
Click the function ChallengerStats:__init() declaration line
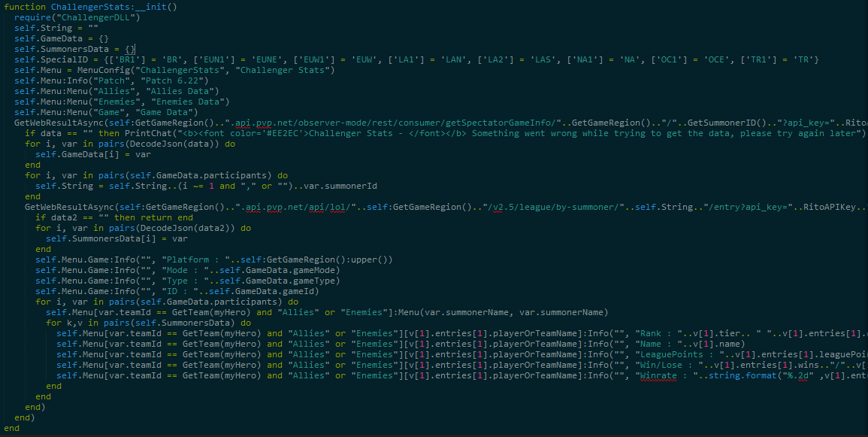(90, 7)
